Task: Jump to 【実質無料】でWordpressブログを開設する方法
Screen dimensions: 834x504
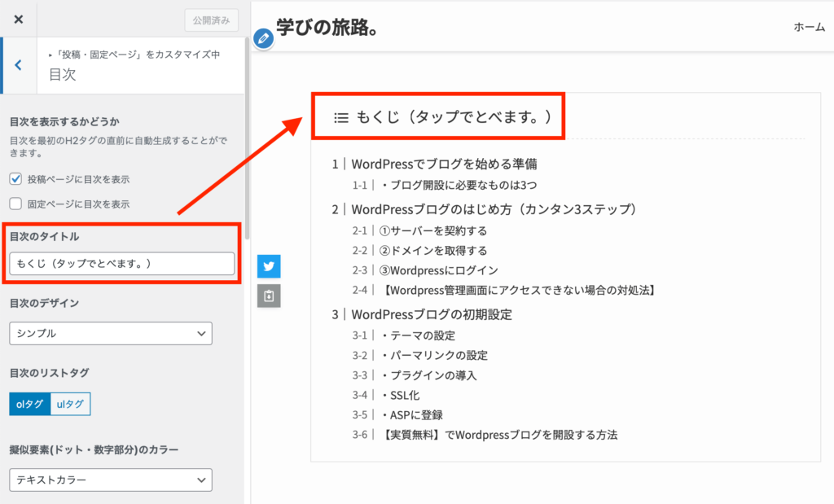Action: pyautogui.click(x=499, y=435)
